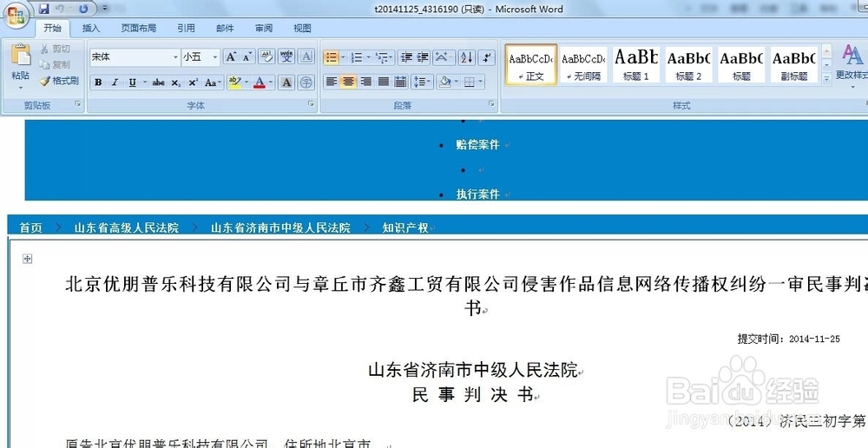Open the 引用 ribbon tab

[x=186, y=29]
